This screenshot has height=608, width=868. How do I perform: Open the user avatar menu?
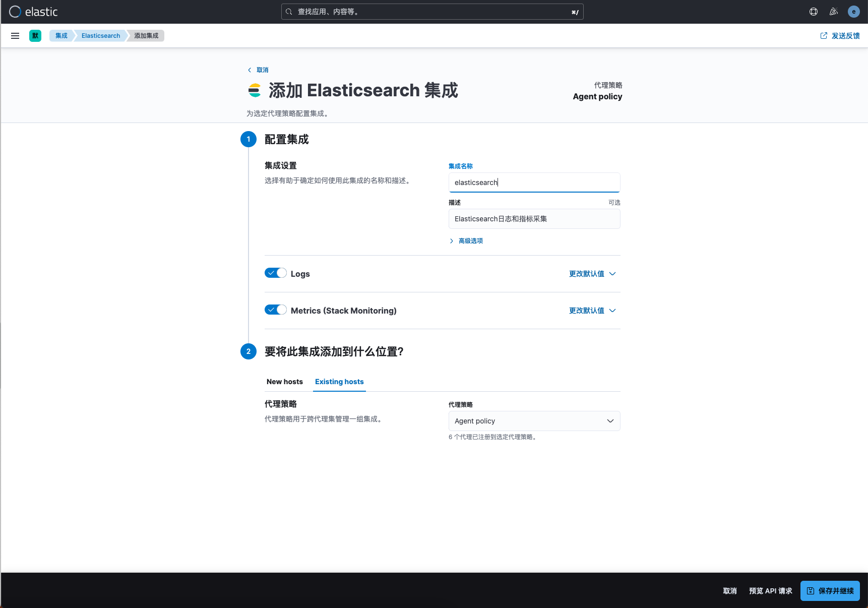click(x=854, y=12)
